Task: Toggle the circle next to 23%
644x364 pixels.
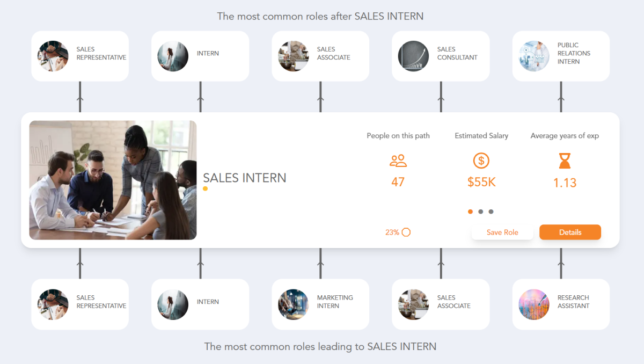Action: click(x=406, y=232)
